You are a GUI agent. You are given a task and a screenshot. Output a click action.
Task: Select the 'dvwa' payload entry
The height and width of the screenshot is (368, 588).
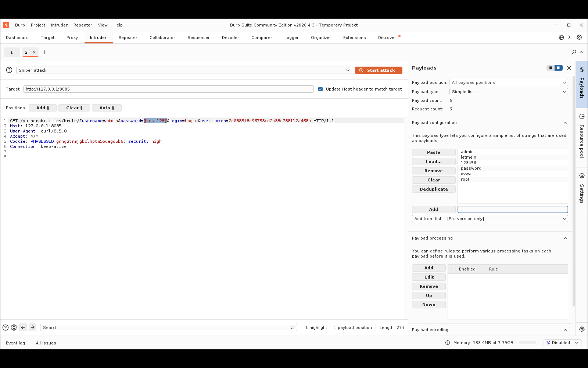click(x=513, y=174)
